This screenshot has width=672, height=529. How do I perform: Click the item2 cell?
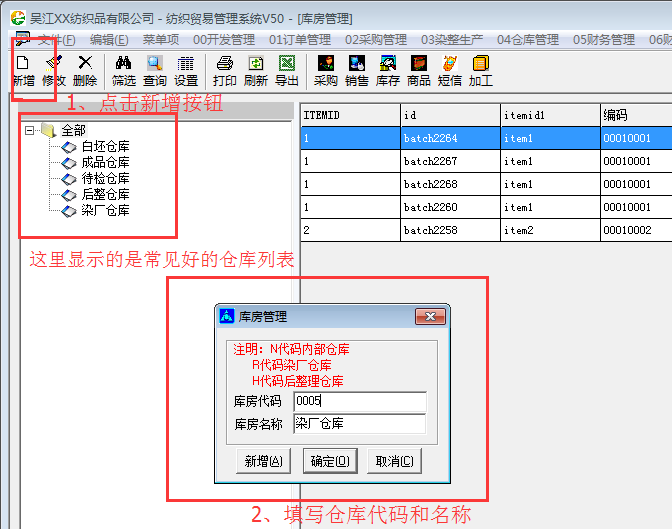550,230
